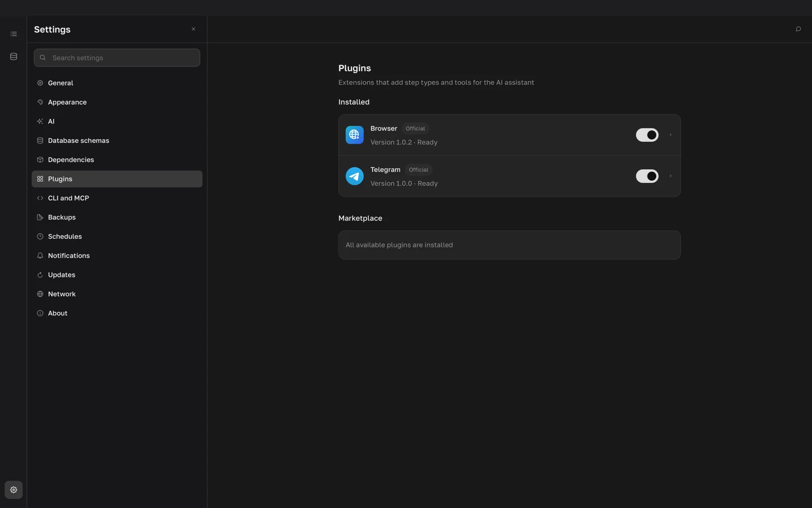This screenshot has height=508, width=812.
Task: Click the Marketplace heading
Action: coord(360,218)
